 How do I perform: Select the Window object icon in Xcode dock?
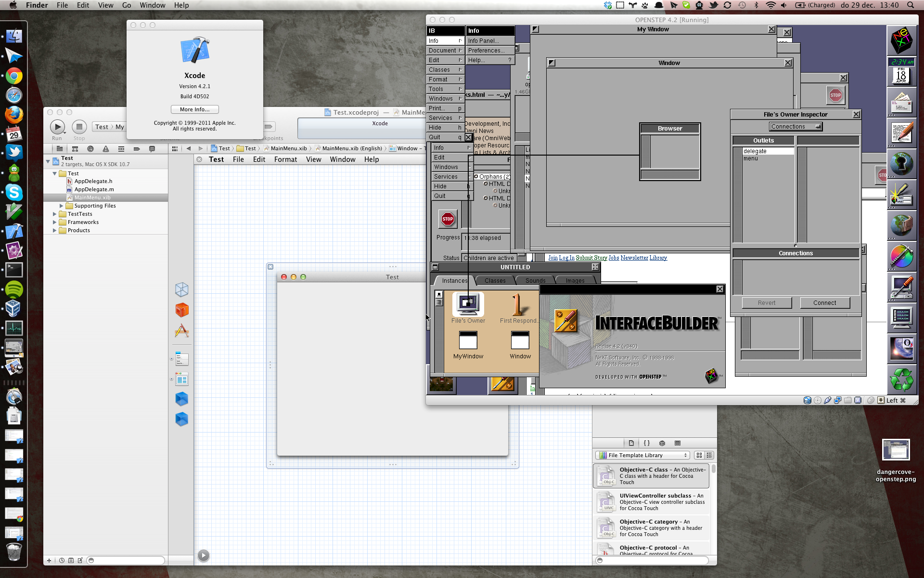[x=182, y=379]
